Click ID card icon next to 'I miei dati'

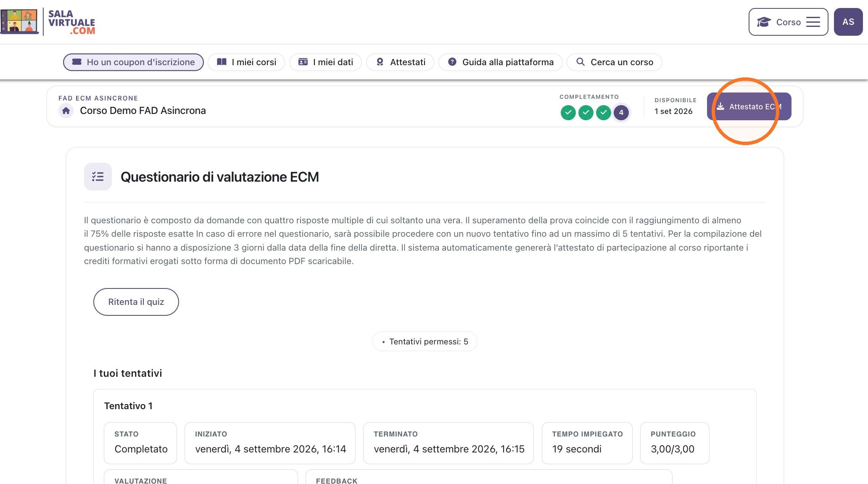(303, 62)
